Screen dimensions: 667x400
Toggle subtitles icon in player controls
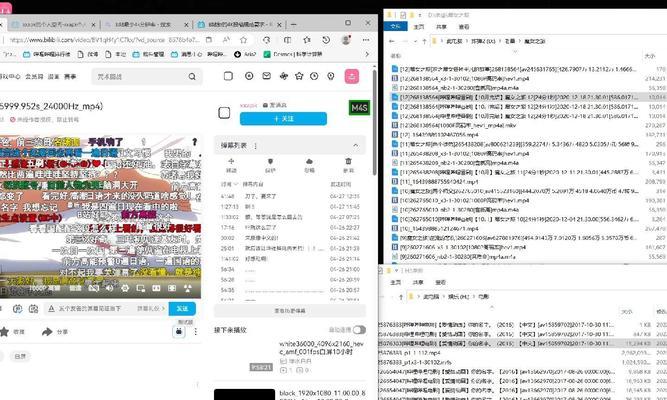94,288
